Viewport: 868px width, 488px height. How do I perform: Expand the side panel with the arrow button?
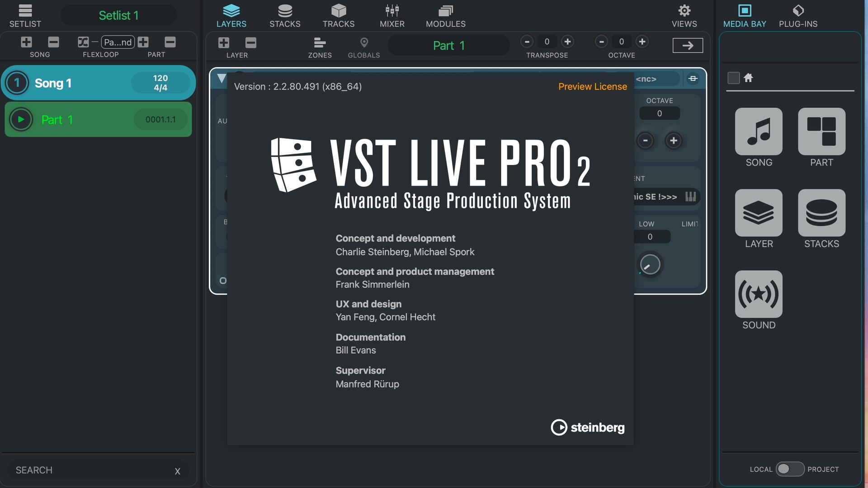coord(688,45)
